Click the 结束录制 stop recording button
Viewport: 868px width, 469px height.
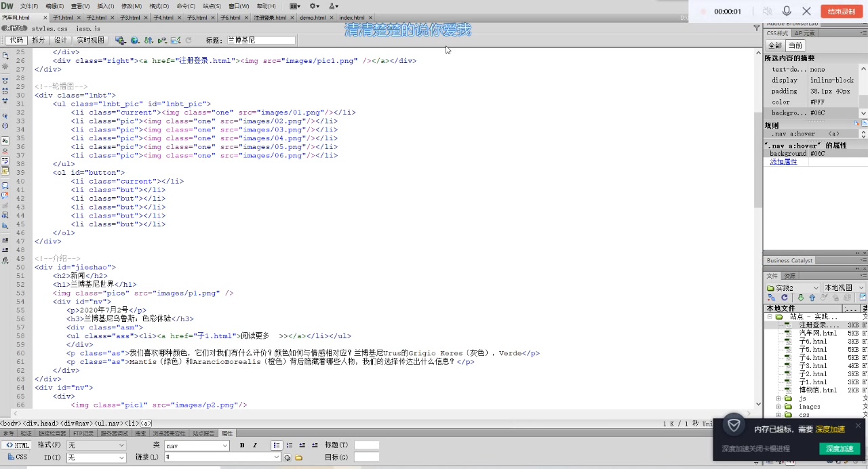(841, 12)
